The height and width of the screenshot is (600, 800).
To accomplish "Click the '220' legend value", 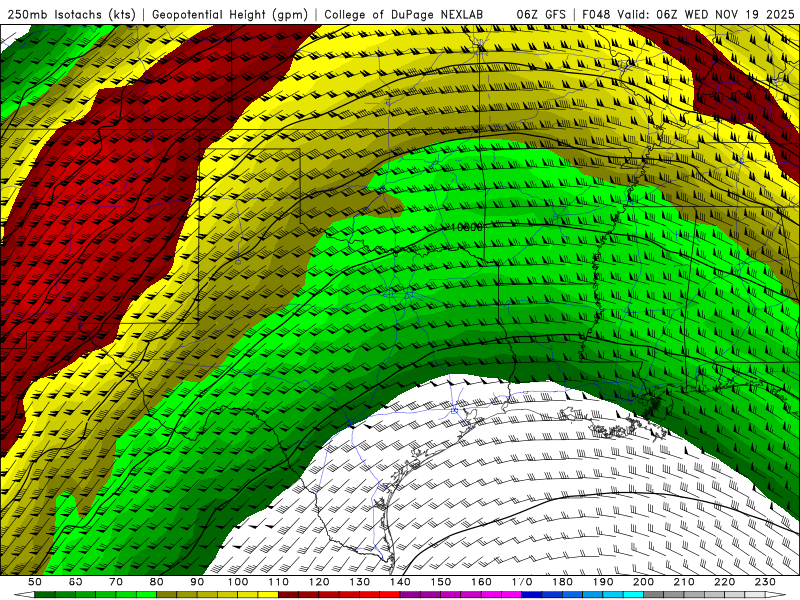I will (x=725, y=582).
